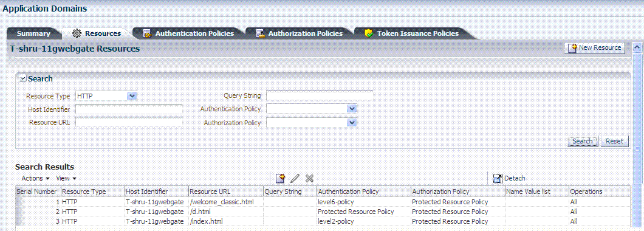The image size is (644, 231).
Task: Click the Detach label
Action: [515, 178]
